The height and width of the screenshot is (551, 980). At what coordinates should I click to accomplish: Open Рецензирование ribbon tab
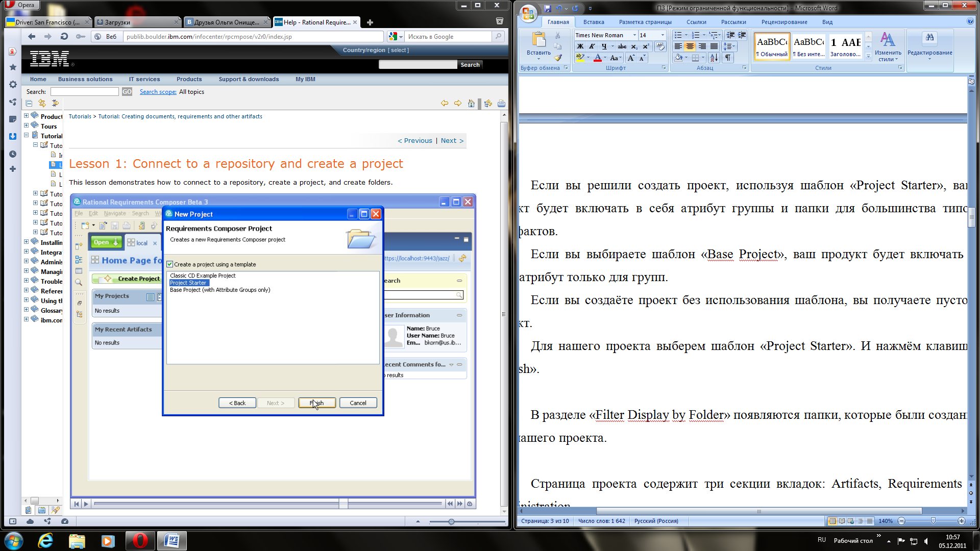click(784, 22)
